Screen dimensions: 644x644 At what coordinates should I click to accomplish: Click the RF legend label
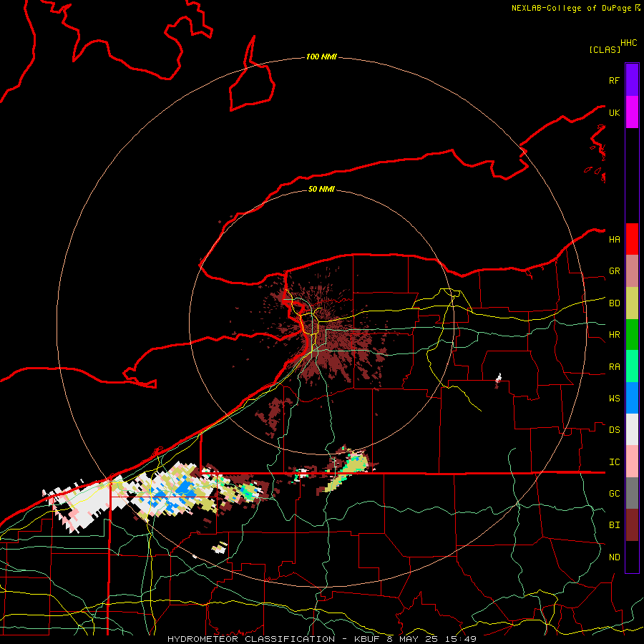tap(614, 80)
